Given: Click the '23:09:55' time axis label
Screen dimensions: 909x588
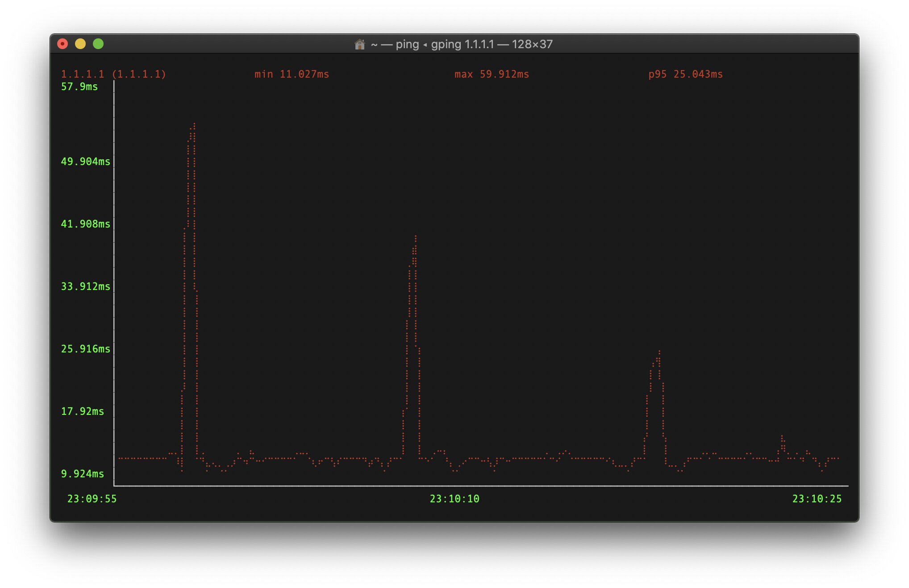Looking at the screenshot, I should coord(92,499).
